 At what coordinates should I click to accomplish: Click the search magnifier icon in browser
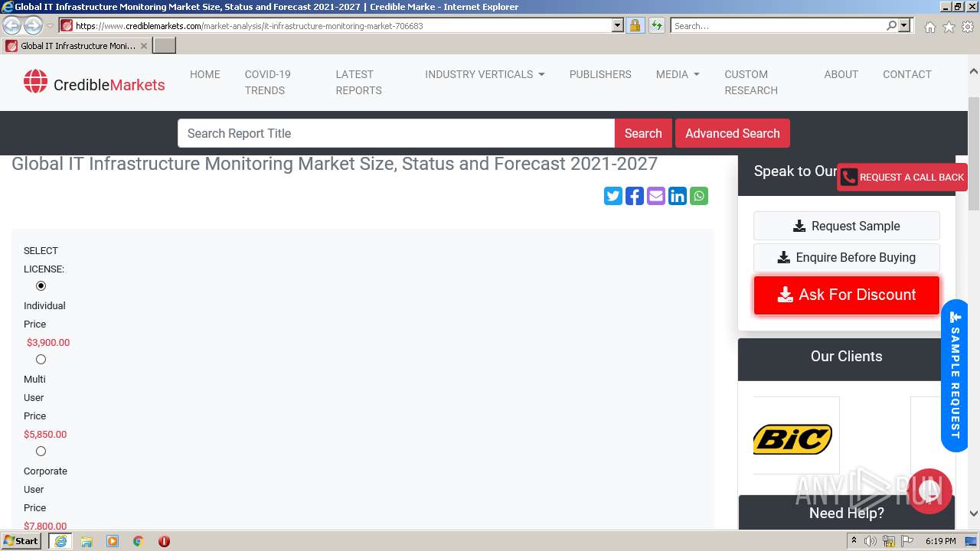[891, 25]
